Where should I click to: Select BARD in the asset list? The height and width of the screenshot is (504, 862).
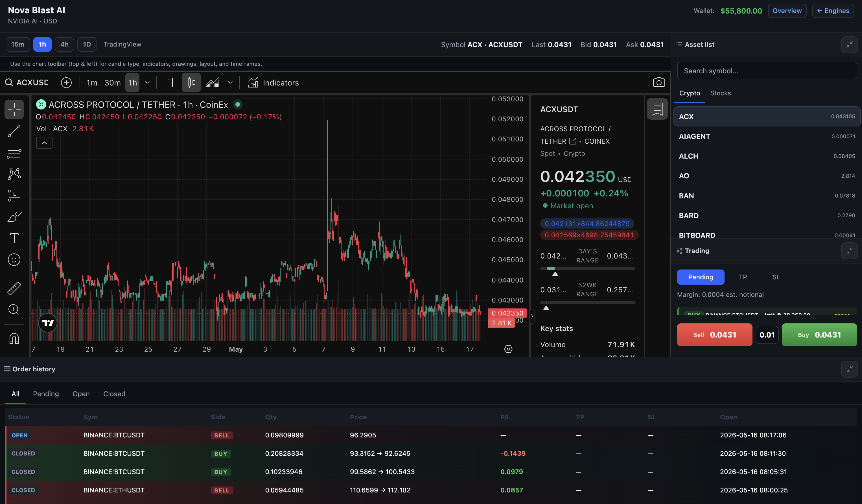(x=767, y=216)
